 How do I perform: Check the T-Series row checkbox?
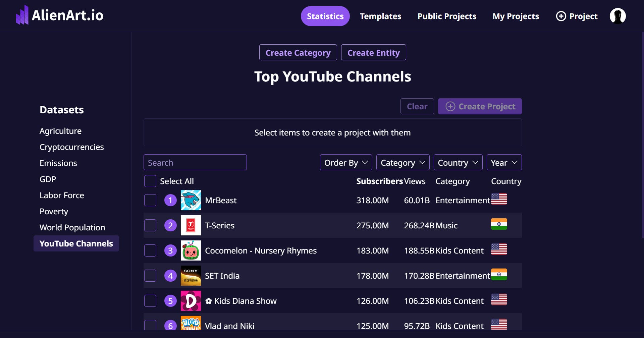point(150,225)
